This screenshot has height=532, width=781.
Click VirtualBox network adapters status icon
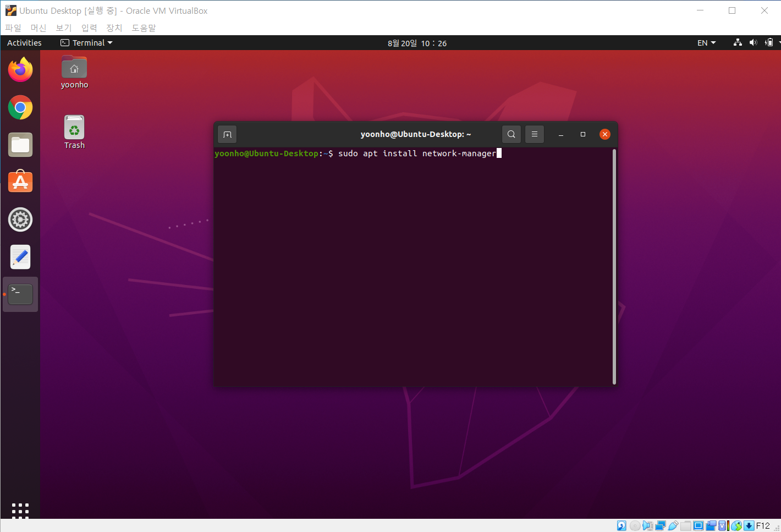661,525
